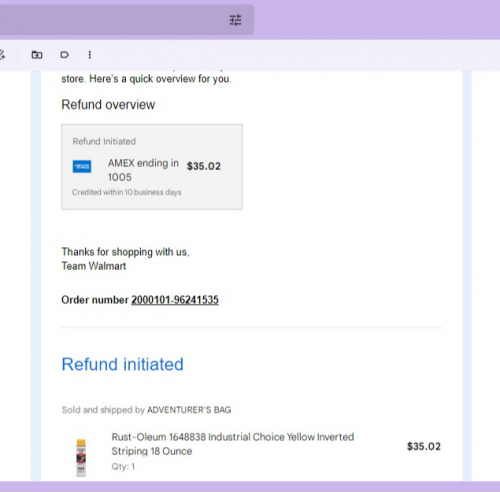Open order number 2000101-96241535 link

point(175,300)
